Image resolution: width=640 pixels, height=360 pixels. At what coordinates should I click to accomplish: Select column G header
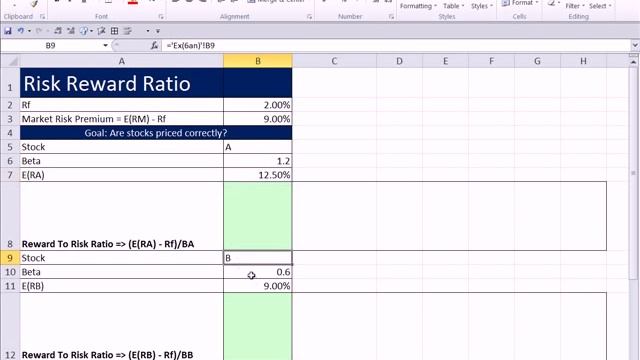pos(537,61)
